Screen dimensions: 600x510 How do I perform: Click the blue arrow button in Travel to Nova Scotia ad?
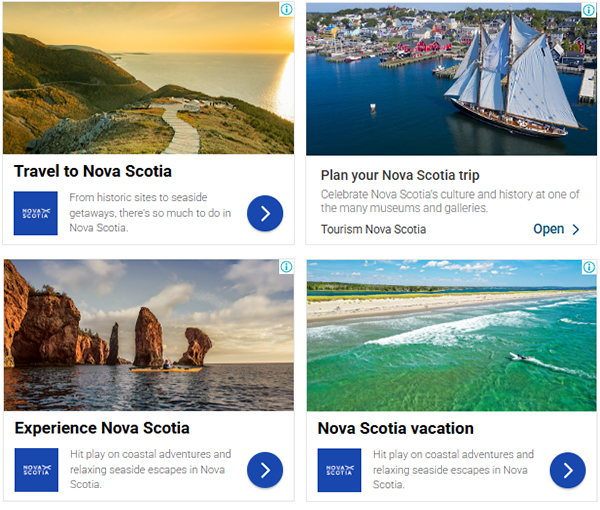(265, 213)
